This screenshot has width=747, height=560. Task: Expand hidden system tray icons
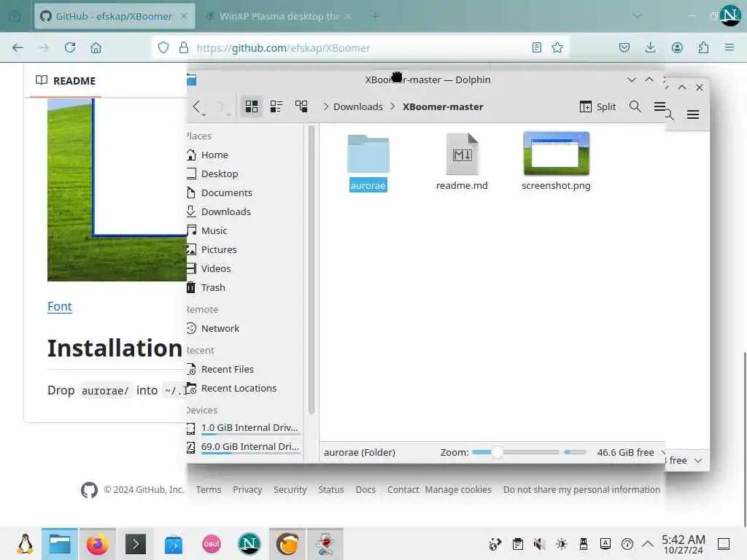[648, 544]
